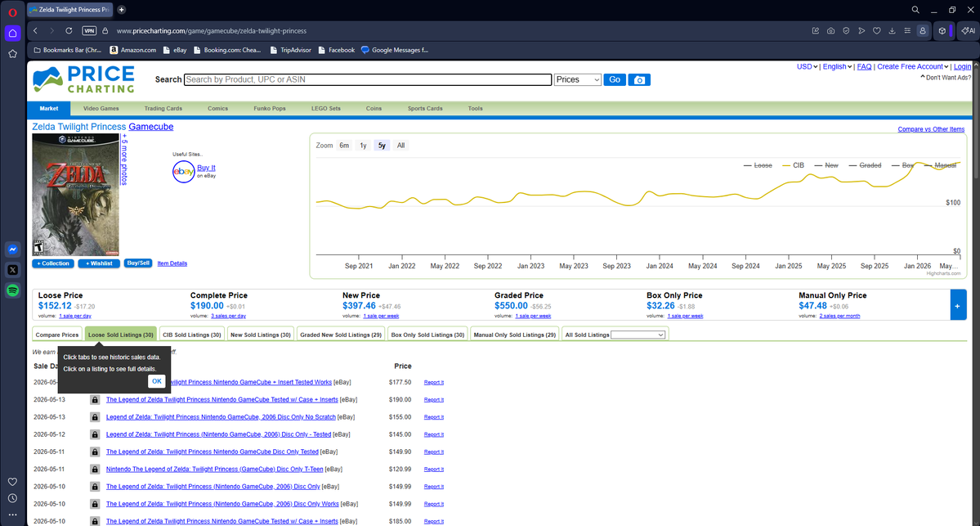Viewport: 980px width, 526px height.
Task: Change currency via USD dropdown
Action: click(x=807, y=66)
